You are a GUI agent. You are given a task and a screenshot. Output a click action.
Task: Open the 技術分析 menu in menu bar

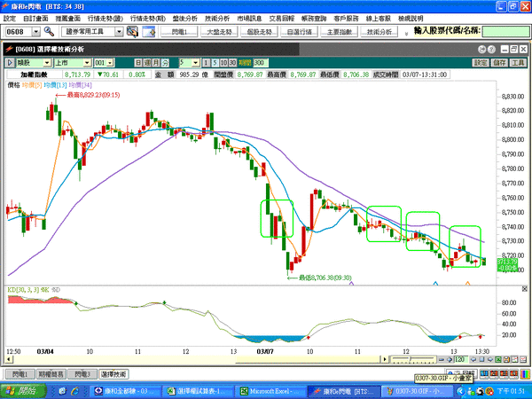217,19
